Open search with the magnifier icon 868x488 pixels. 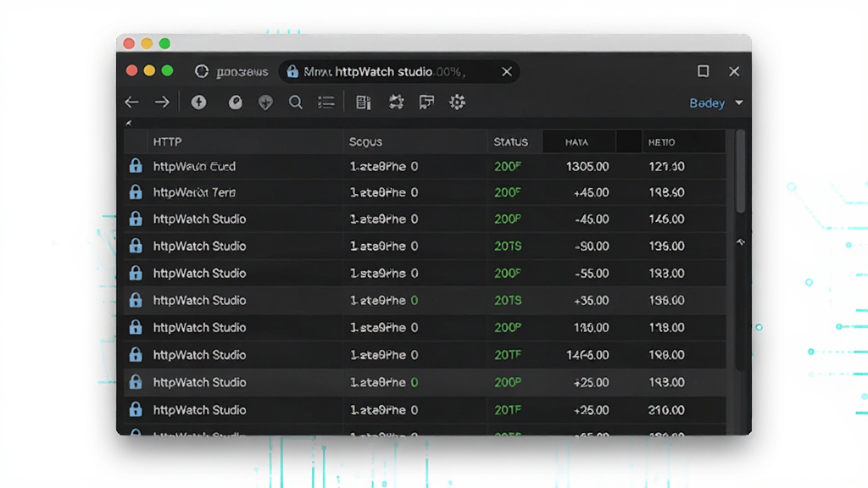296,103
